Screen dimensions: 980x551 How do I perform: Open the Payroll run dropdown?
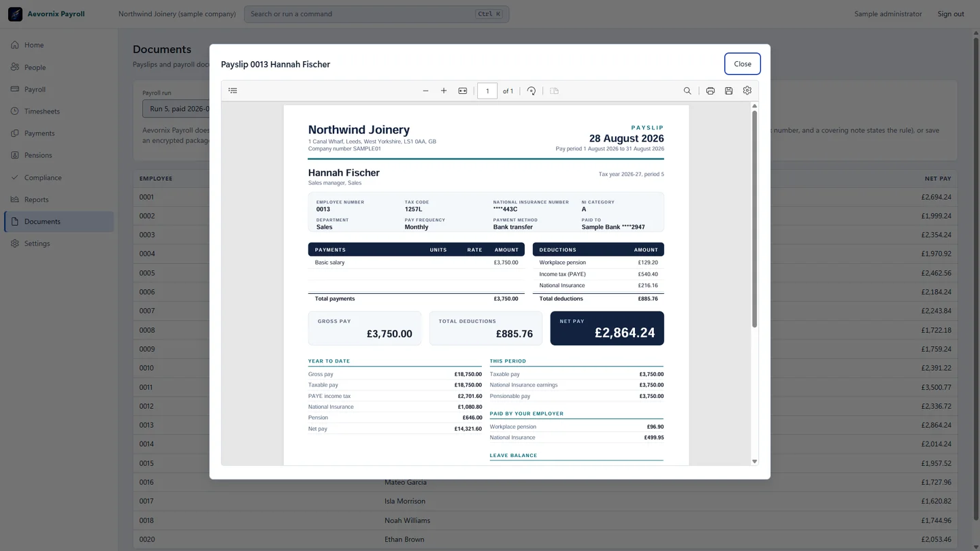pyautogui.click(x=176, y=109)
